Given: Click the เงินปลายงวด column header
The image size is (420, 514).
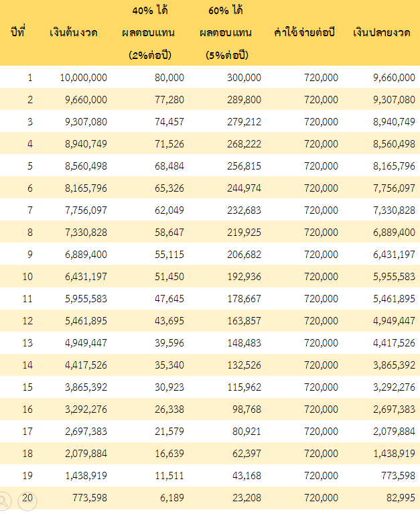Looking at the screenshot, I should 382,33.
